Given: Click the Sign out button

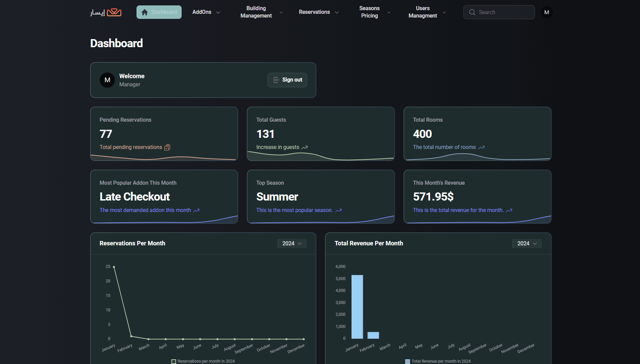Looking at the screenshot, I should [287, 80].
